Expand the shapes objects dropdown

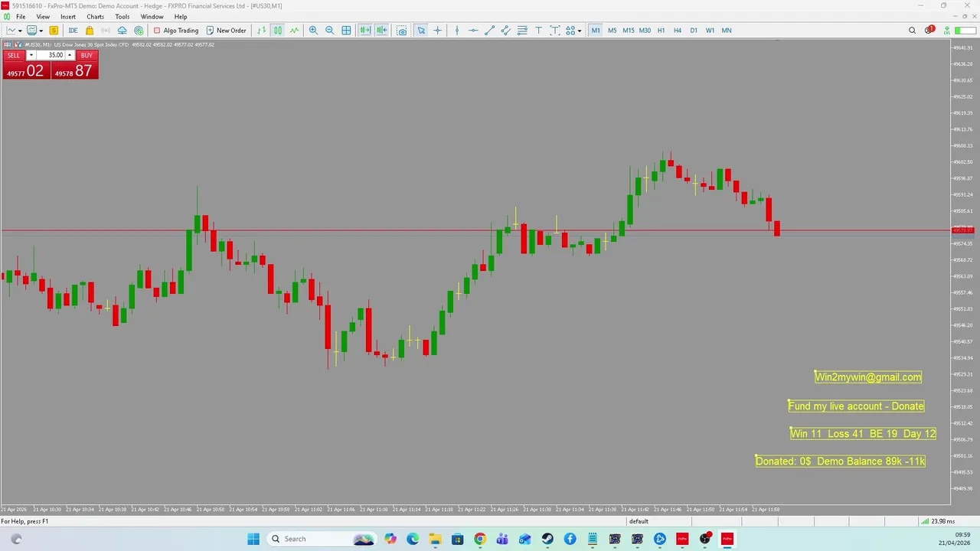click(580, 31)
